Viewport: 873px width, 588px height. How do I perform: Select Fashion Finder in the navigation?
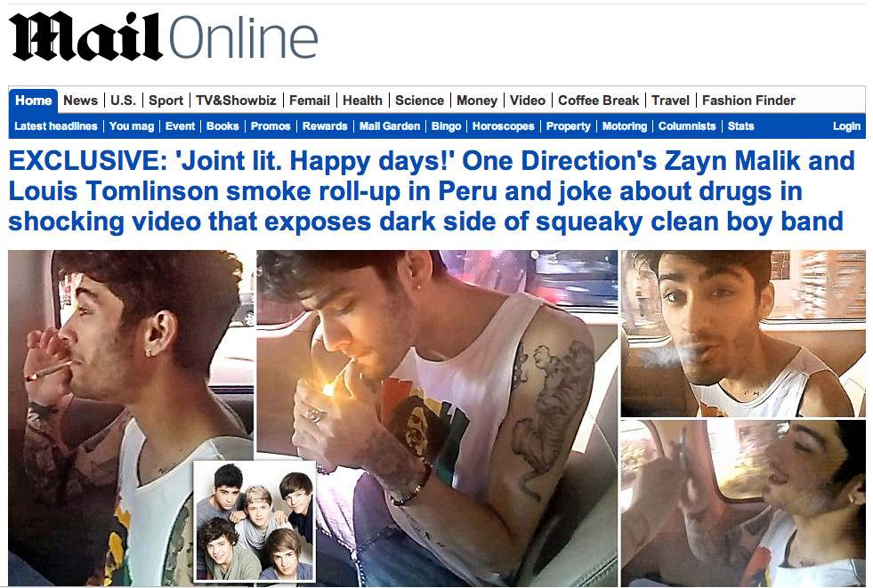click(748, 101)
